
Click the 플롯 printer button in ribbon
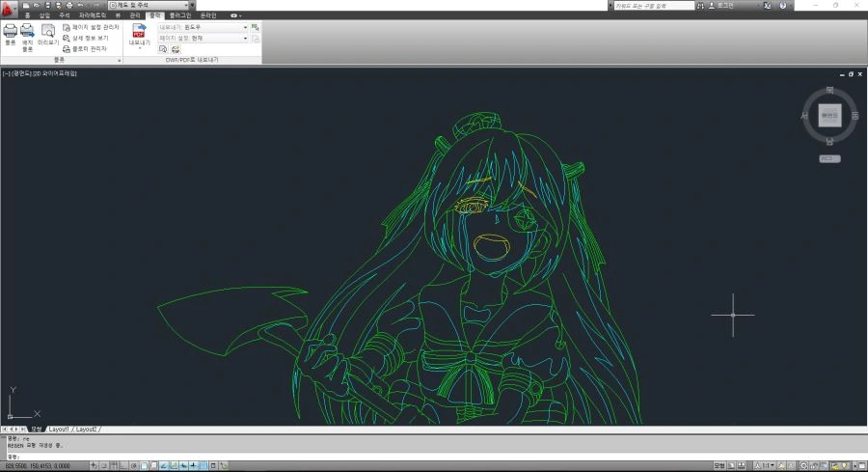click(11, 34)
